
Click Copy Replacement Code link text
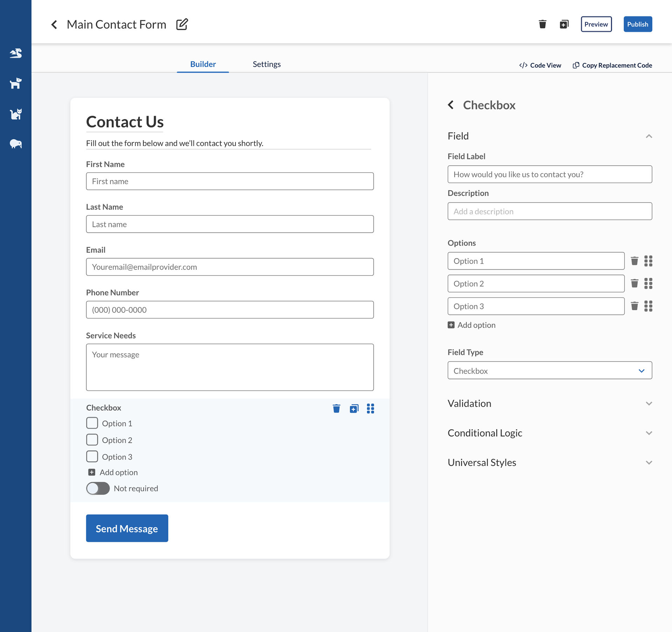point(617,65)
